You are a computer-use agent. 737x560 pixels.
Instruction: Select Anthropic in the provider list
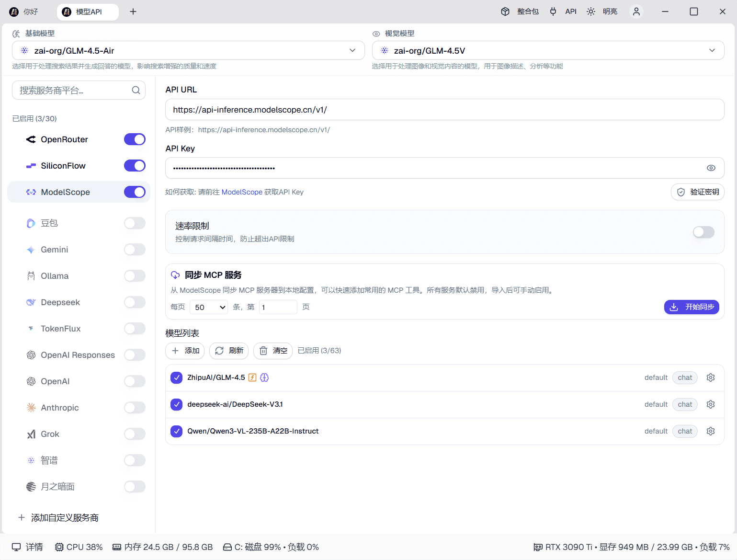click(60, 408)
